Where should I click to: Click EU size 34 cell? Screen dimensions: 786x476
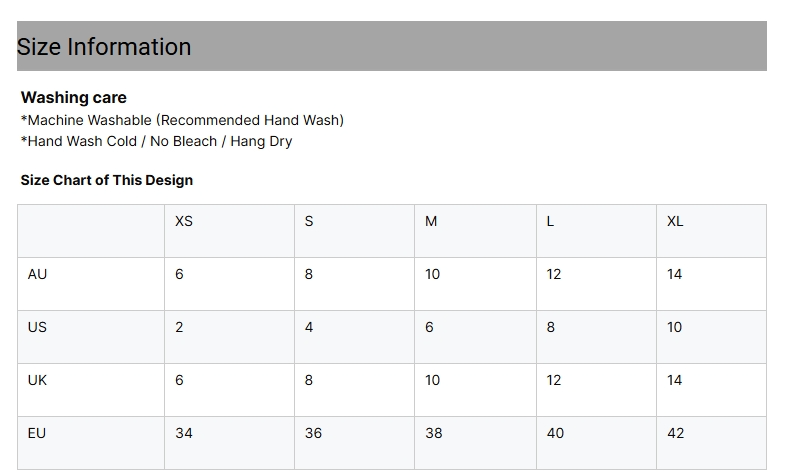click(x=184, y=433)
